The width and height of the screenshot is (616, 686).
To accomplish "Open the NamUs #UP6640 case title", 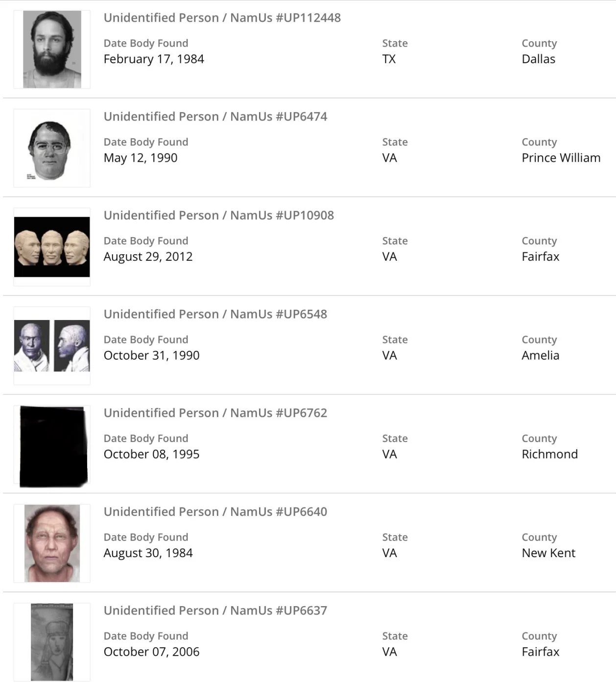I will 215,512.
